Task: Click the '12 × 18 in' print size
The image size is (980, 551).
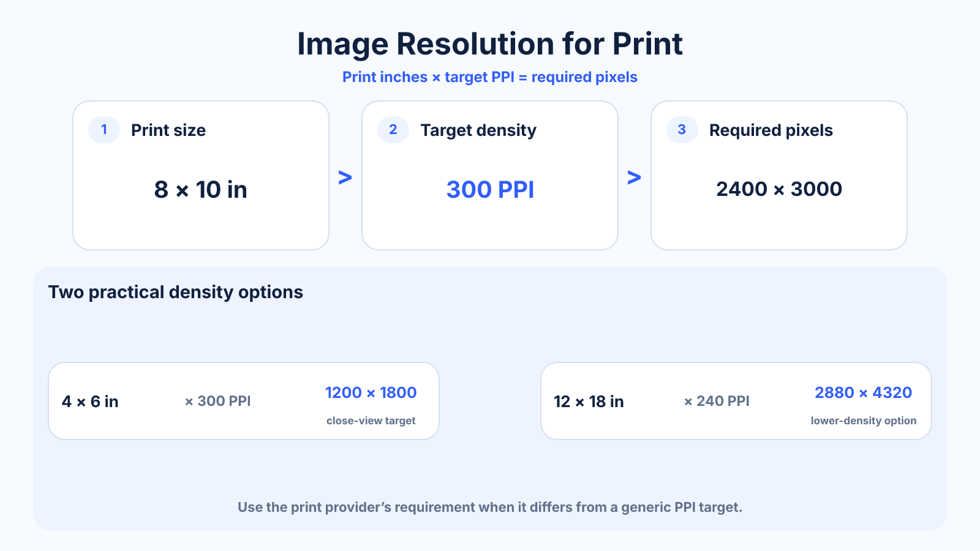Action: point(589,402)
